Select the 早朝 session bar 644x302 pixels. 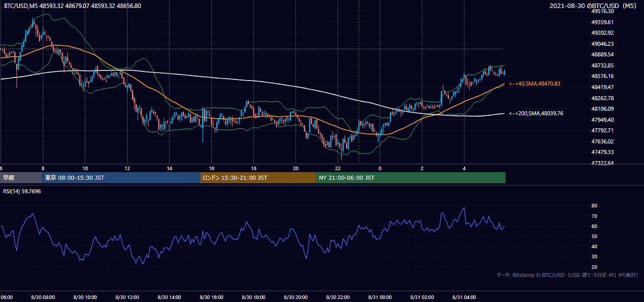point(21,178)
